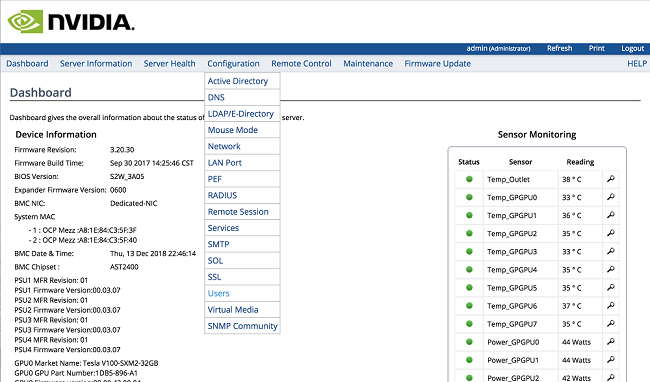This screenshot has height=382, width=650.
Task: Click magnifier icon for Power_GPGPU0 row
Action: click(611, 342)
